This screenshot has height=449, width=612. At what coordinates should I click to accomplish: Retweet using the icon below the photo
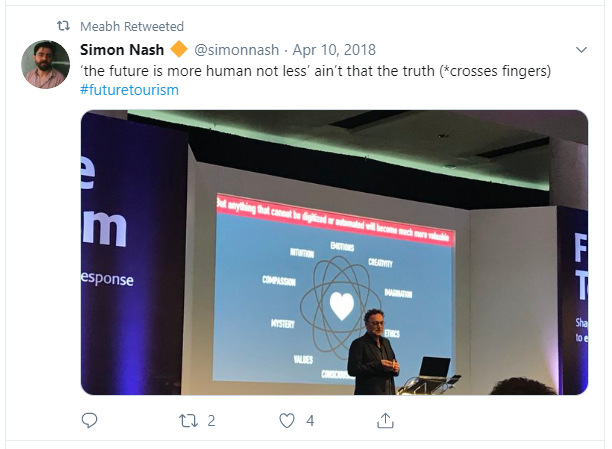click(187, 421)
